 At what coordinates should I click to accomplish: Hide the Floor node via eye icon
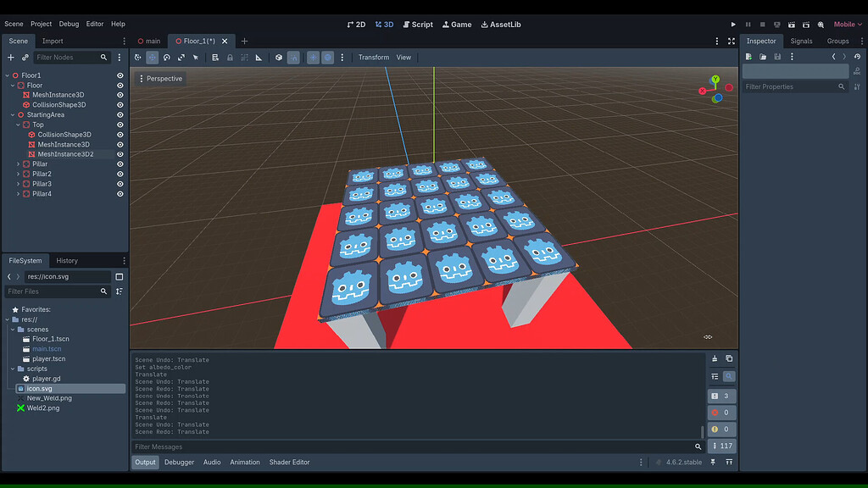coord(120,86)
